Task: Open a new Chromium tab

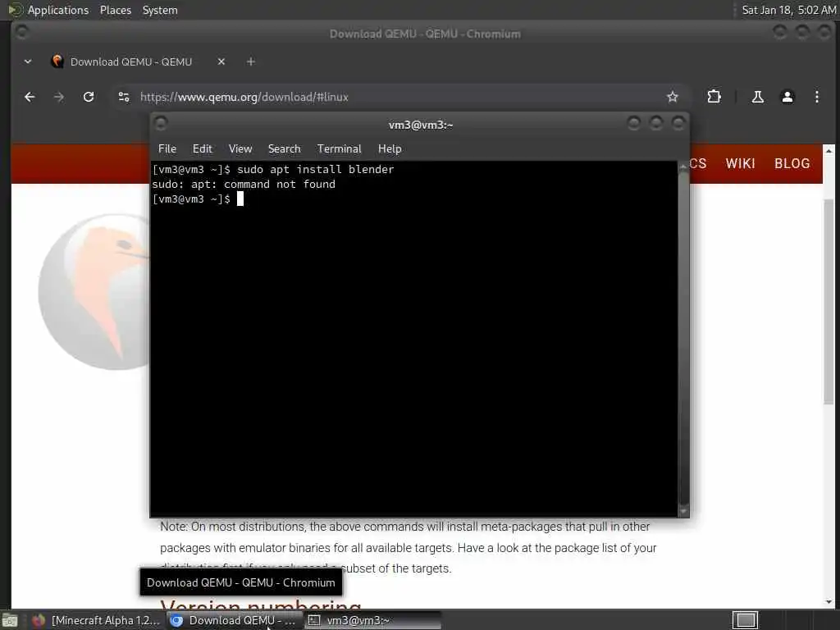Action: pos(251,62)
